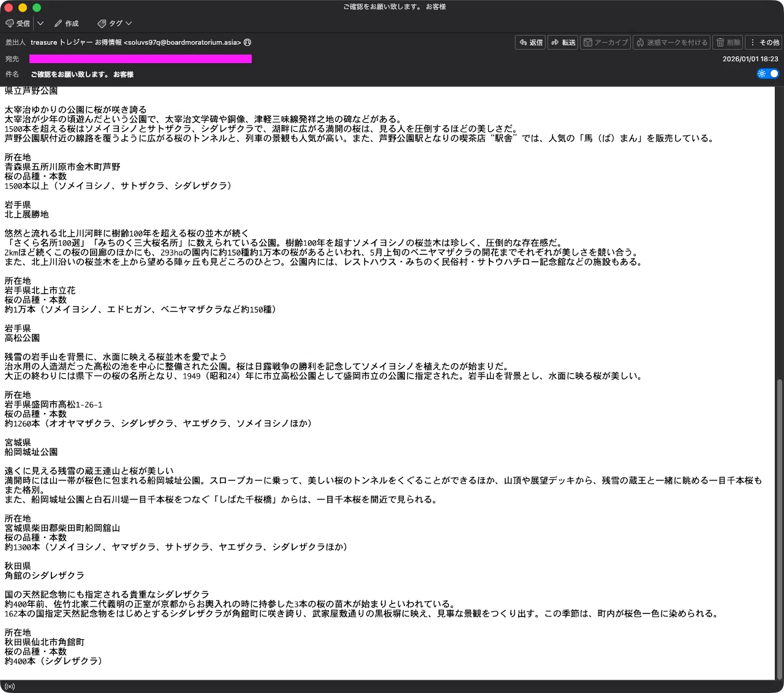The image size is (784, 693).
Task: Reply using the 返信 button
Action: point(531,42)
